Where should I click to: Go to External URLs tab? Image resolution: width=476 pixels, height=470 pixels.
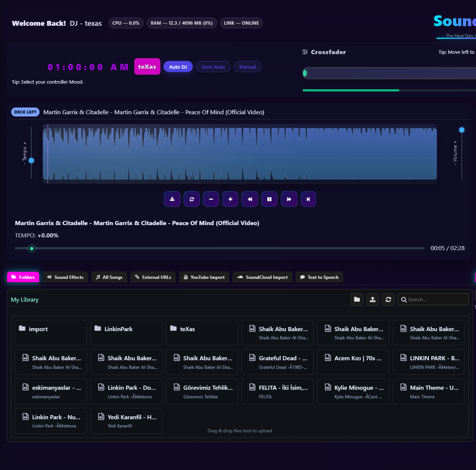click(153, 277)
